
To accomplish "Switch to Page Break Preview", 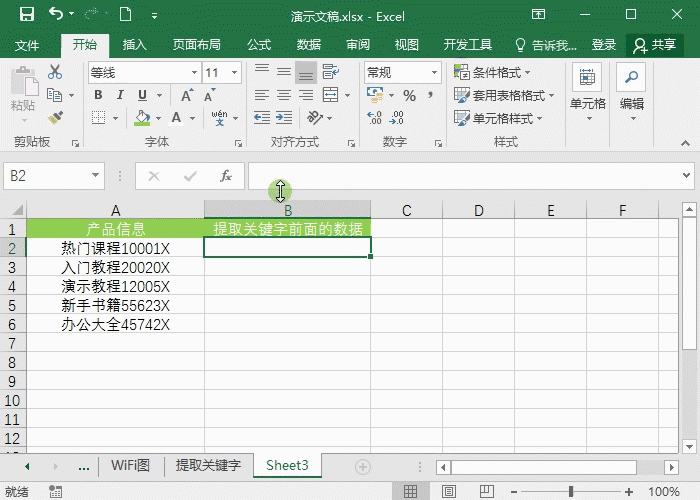I will coord(487,492).
